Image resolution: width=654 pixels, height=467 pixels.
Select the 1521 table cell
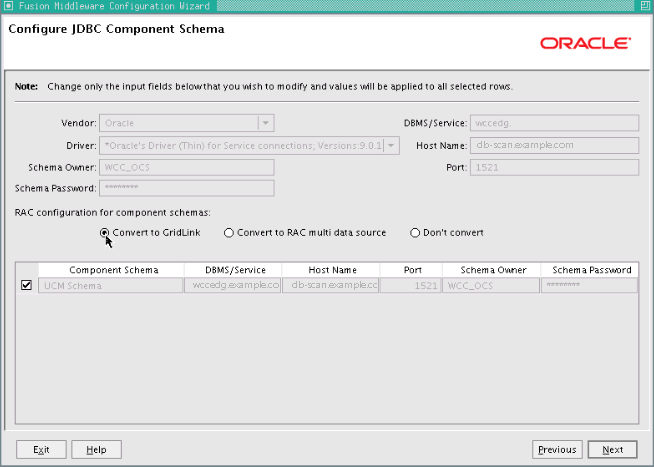coord(411,285)
